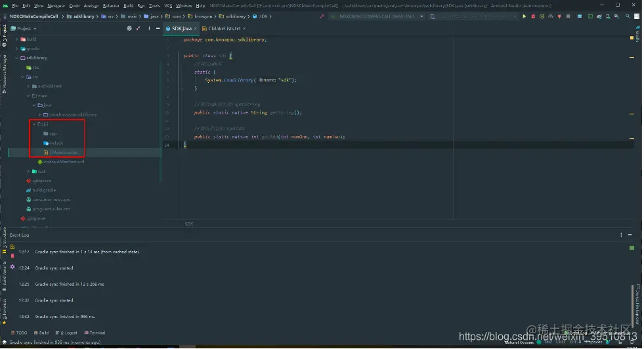Hide the Project panel with minus icon
The width and height of the screenshot is (644, 349).
click(158, 28)
